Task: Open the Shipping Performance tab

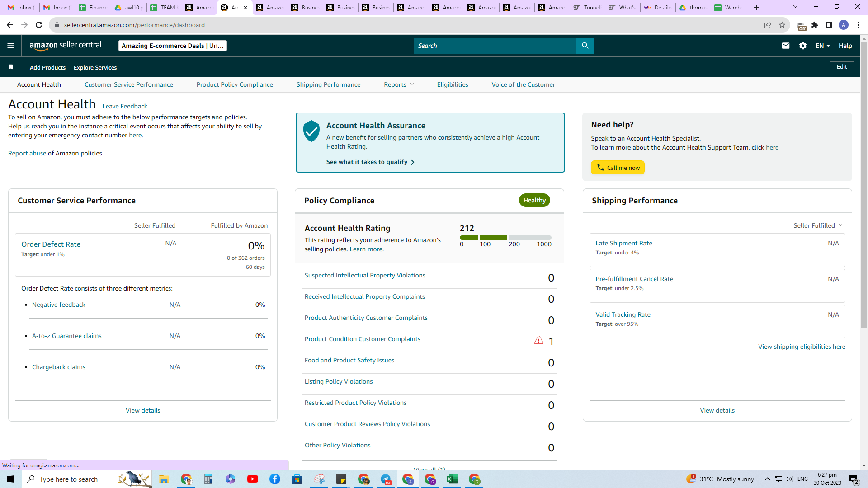Action: point(329,84)
